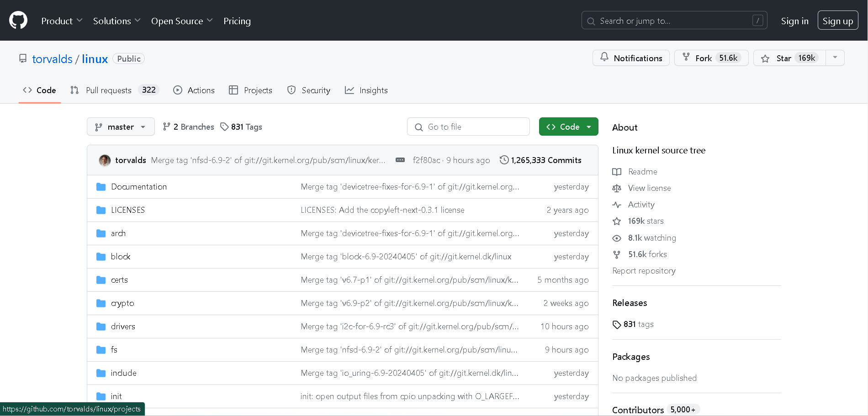Click the View license scale icon
The height and width of the screenshot is (416, 868).
[x=617, y=188]
